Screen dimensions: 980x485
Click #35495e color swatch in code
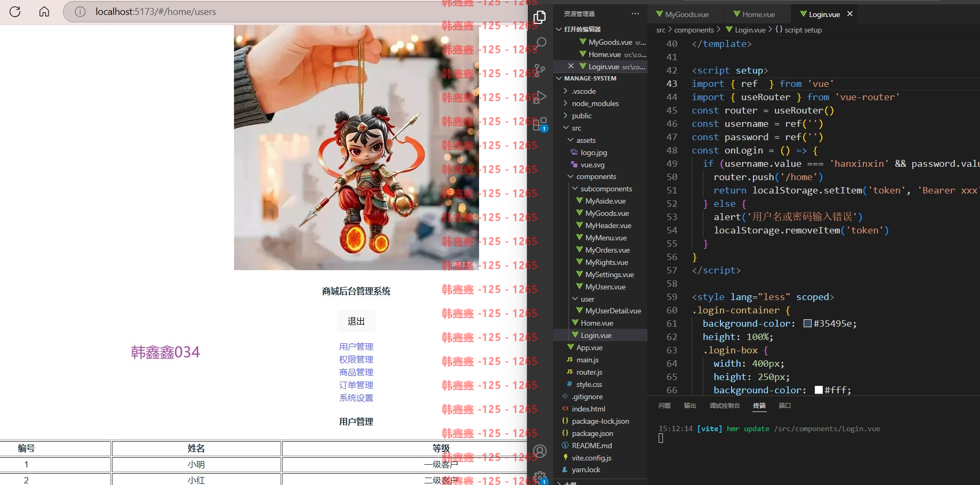pyautogui.click(x=807, y=323)
